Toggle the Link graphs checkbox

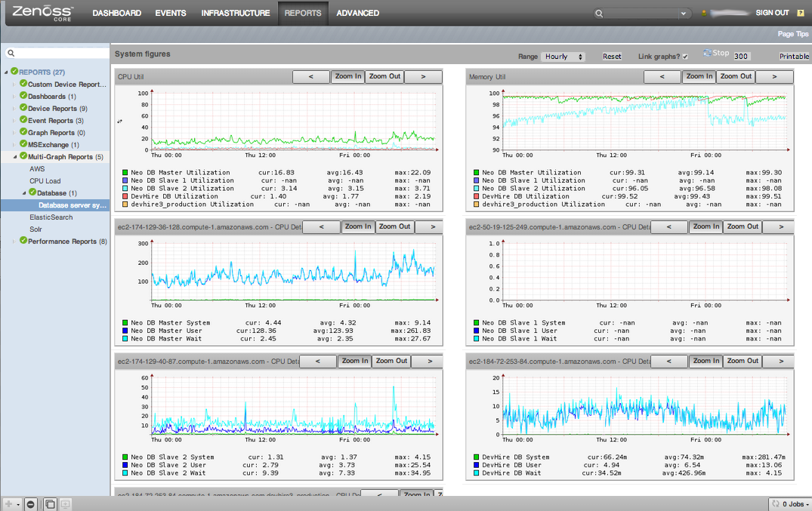click(685, 57)
